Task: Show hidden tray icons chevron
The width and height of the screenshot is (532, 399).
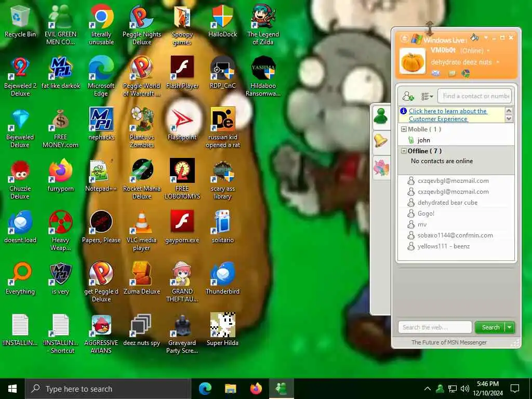Action: [428, 389]
